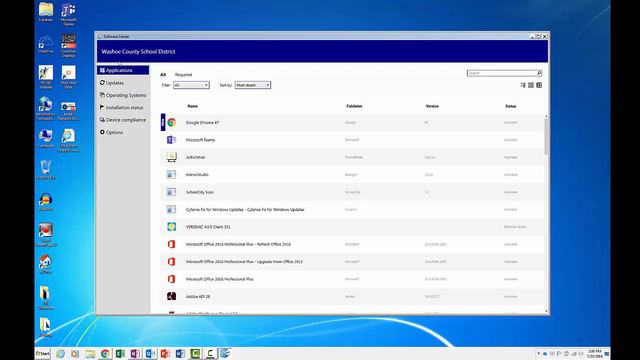Open PowerPoint from the taskbar
640x360 pixels.
coord(165,353)
